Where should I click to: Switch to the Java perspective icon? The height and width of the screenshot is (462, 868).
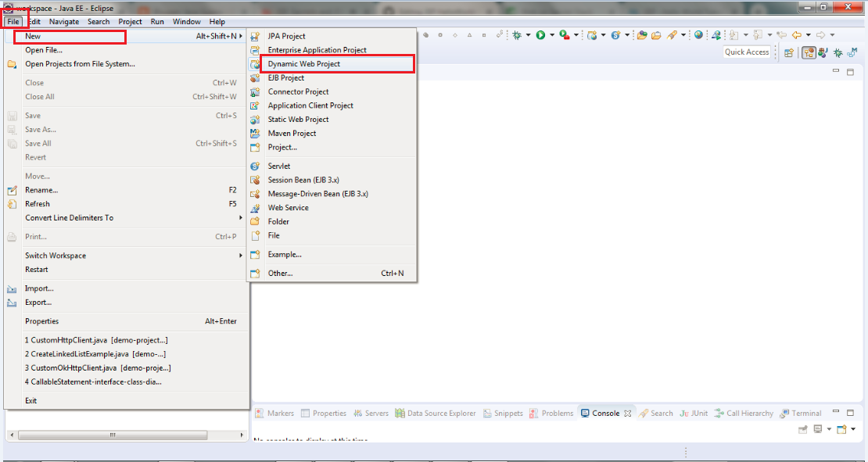pos(823,52)
